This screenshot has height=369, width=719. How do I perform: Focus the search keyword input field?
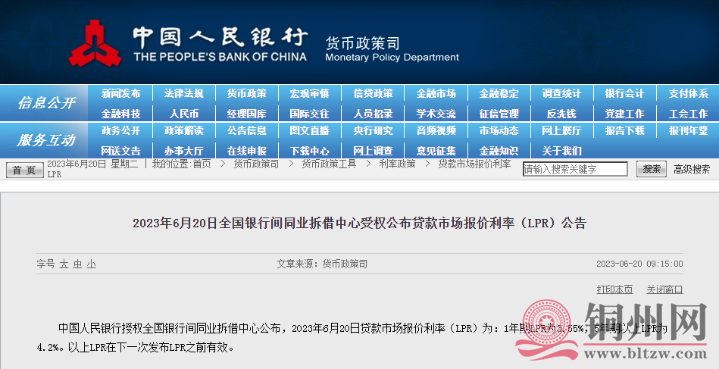(575, 169)
